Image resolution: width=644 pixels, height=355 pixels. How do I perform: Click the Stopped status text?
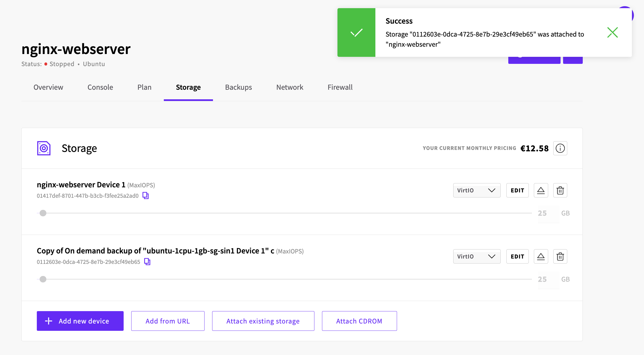[x=62, y=64]
